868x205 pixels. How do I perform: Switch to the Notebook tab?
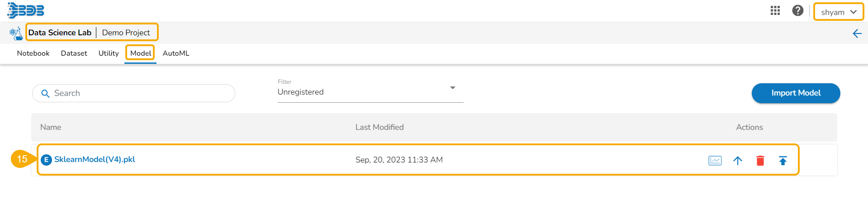coord(33,53)
